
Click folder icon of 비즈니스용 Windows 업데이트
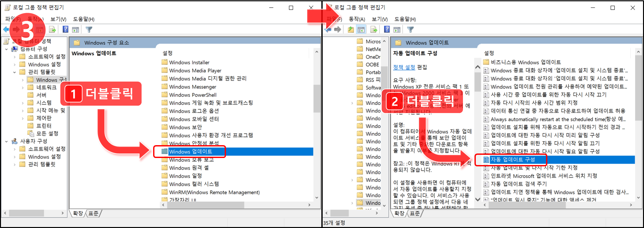coord(486,62)
